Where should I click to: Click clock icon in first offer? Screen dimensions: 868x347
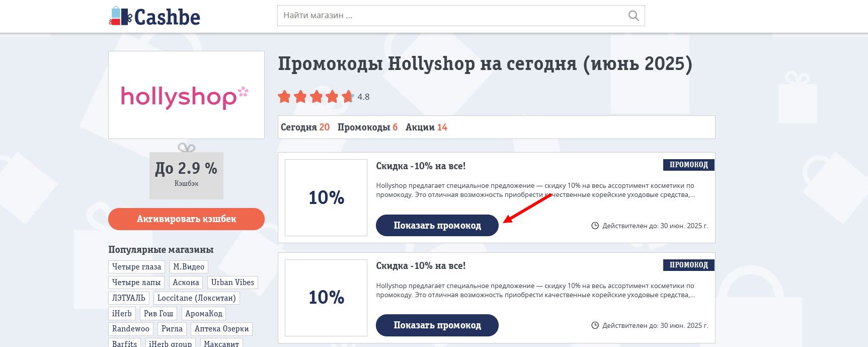595,226
